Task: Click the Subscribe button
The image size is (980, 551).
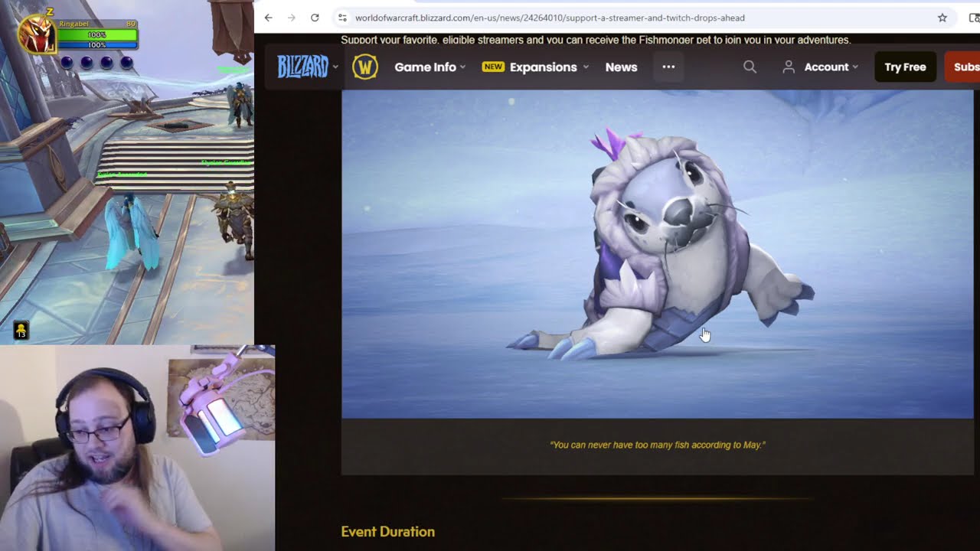Action: [x=962, y=67]
